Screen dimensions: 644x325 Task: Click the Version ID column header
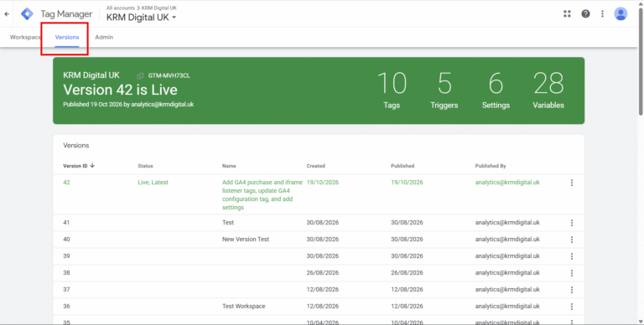click(x=75, y=166)
